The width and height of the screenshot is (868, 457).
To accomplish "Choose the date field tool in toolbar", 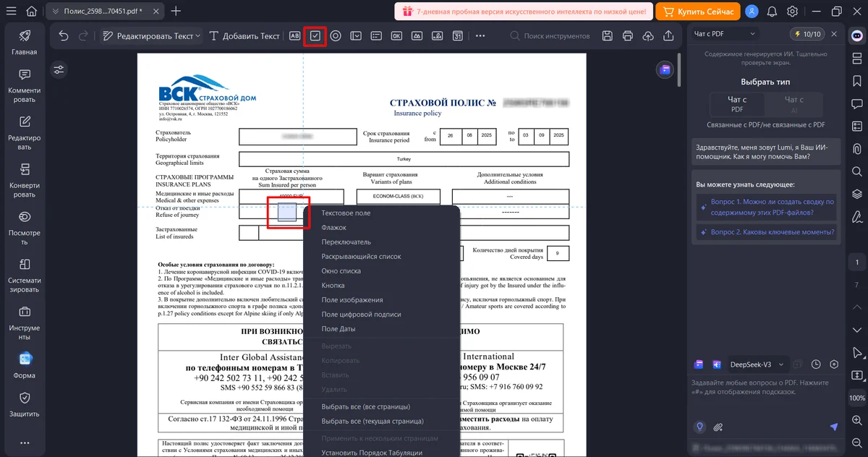I will click(x=458, y=35).
